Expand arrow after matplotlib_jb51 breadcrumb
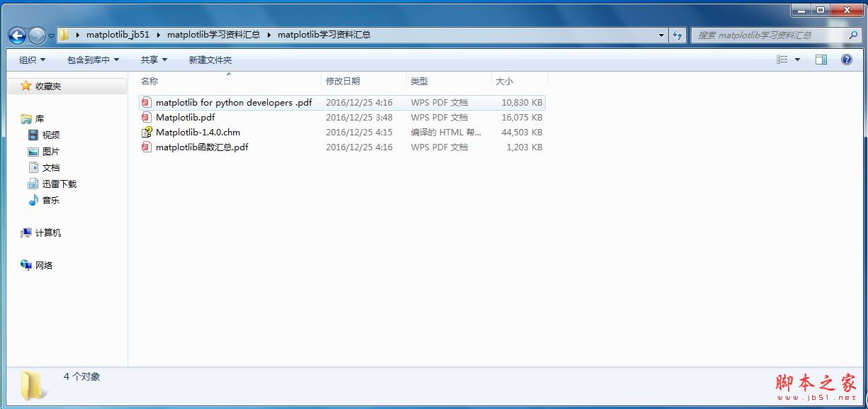 tap(158, 35)
